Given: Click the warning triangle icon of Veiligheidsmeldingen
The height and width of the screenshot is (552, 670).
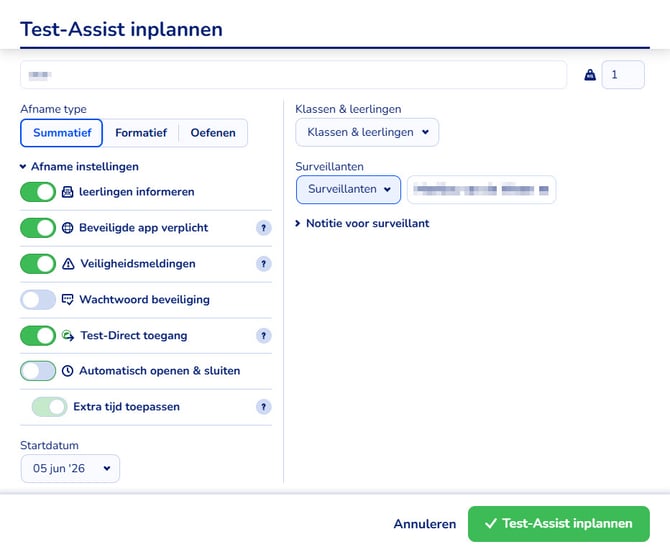Looking at the screenshot, I should coord(68,264).
